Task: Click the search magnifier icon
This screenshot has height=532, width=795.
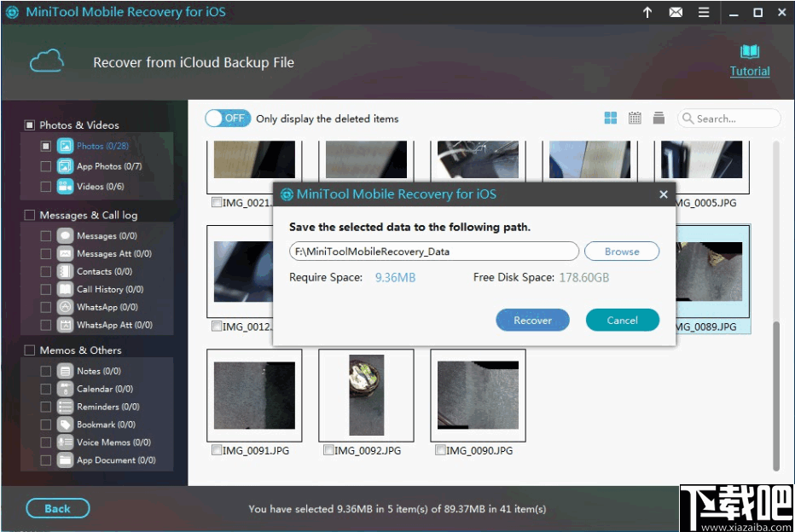Action: (x=688, y=119)
